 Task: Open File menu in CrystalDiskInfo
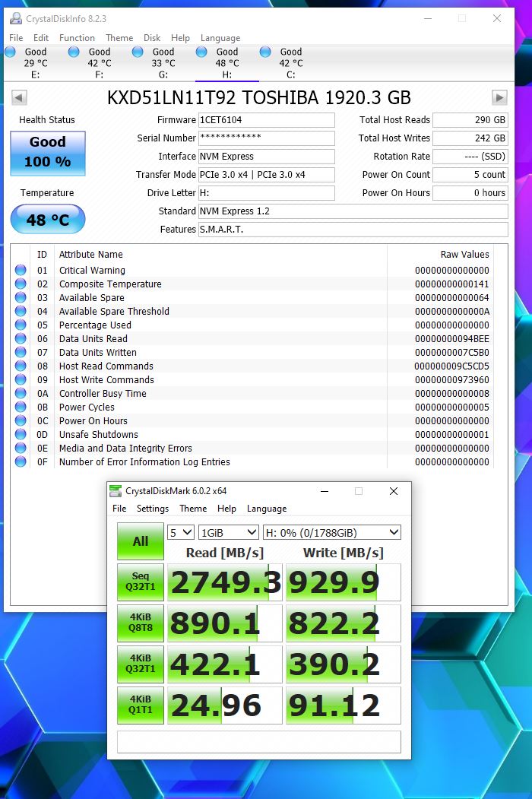[16, 38]
